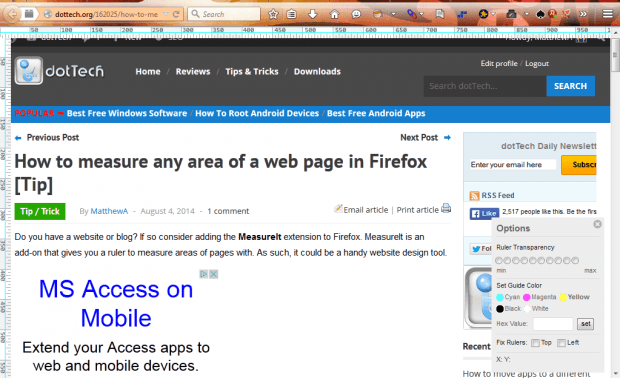Open the downloads arrow icon
The height and width of the screenshot is (378, 620).
click(x=312, y=14)
